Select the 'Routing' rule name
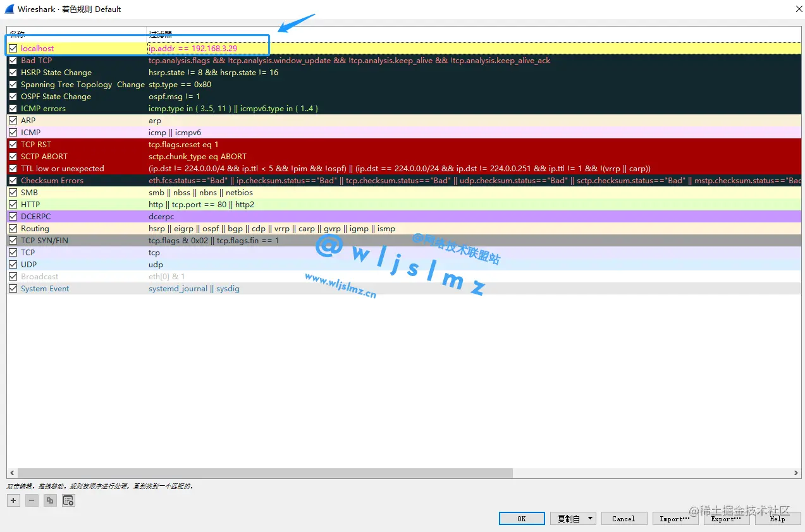Viewport: 805px width, 532px height. click(x=35, y=229)
